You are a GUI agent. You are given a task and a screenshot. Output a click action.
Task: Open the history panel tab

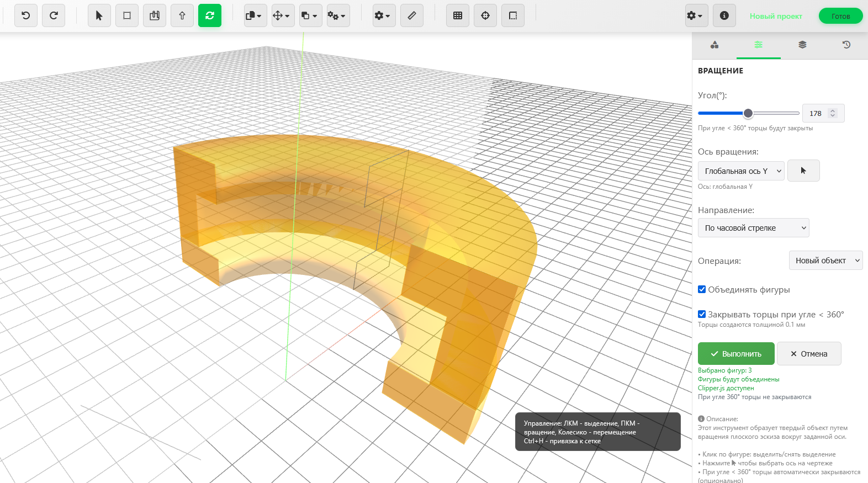click(846, 45)
